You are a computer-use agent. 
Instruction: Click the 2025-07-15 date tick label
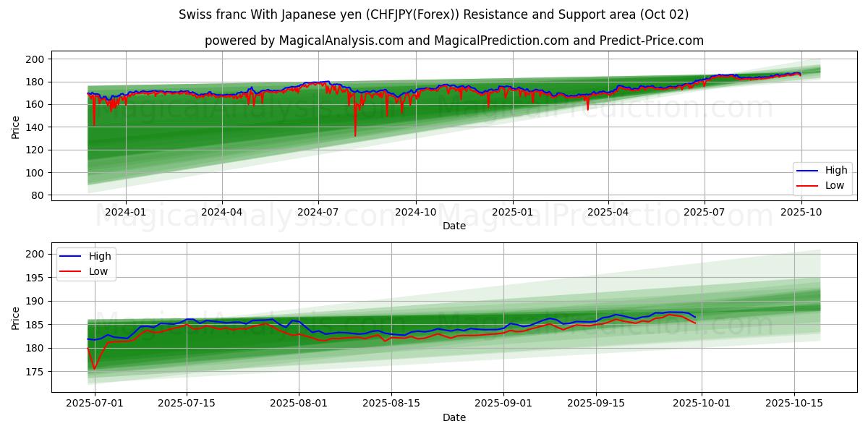point(187,404)
